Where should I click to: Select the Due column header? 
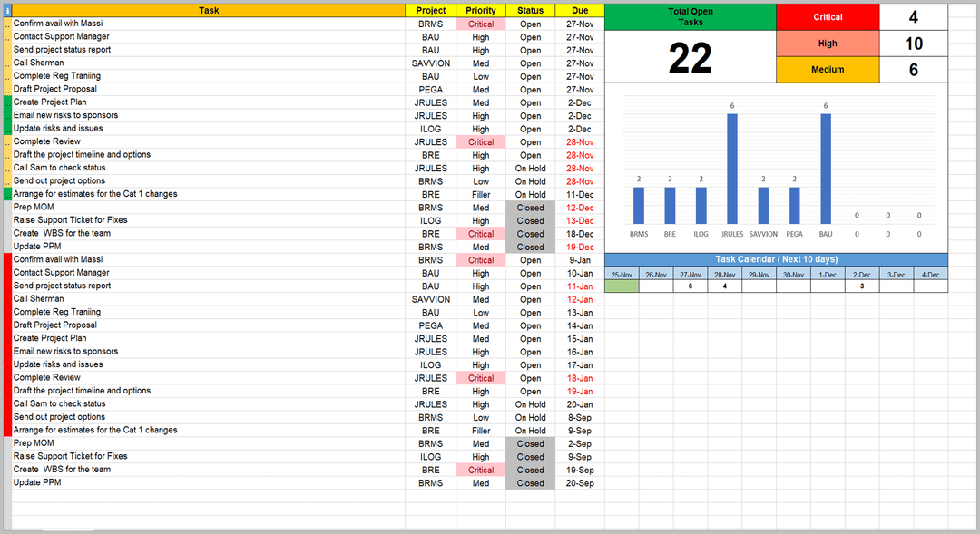[580, 11]
